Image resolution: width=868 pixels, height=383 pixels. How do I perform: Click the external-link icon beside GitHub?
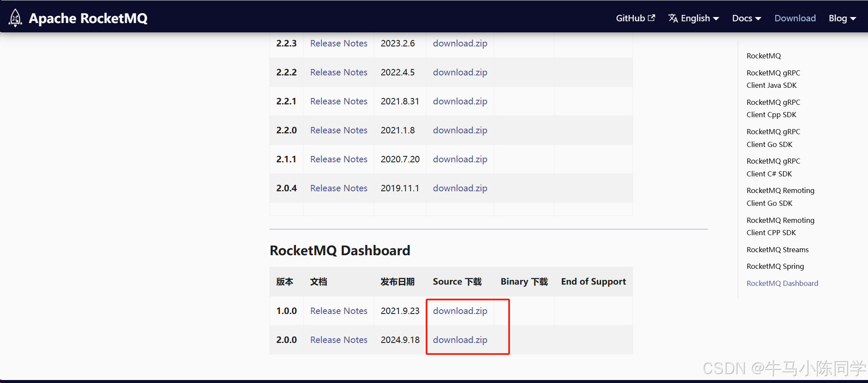[x=652, y=18]
